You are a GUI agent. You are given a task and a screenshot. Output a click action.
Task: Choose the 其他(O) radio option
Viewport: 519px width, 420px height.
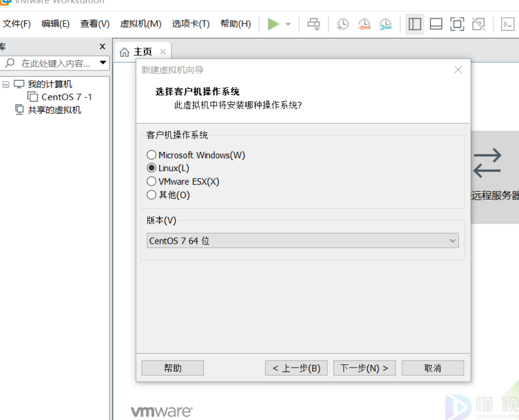coord(152,195)
